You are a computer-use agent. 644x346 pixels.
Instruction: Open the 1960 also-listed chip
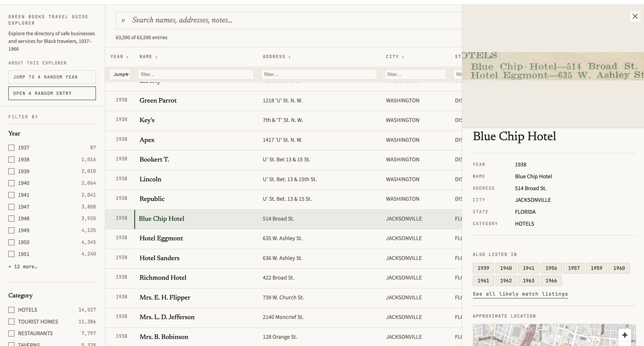pos(619,268)
